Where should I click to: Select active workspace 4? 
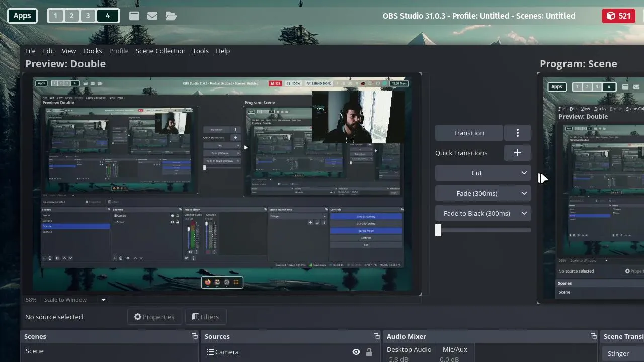pyautogui.click(x=107, y=16)
